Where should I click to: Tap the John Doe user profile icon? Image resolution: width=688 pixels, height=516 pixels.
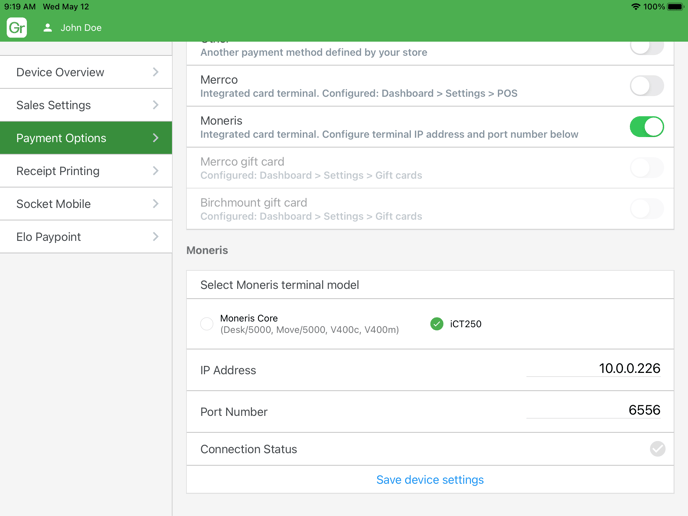(x=47, y=28)
